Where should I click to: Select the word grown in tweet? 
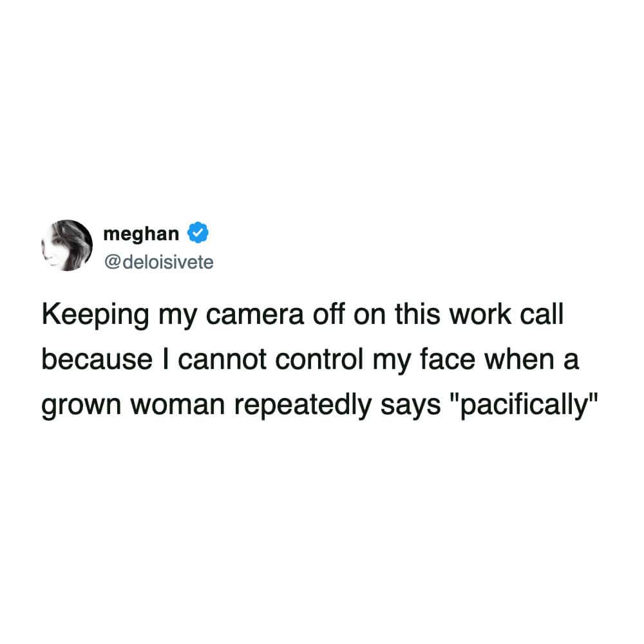pyautogui.click(x=81, y=406)
